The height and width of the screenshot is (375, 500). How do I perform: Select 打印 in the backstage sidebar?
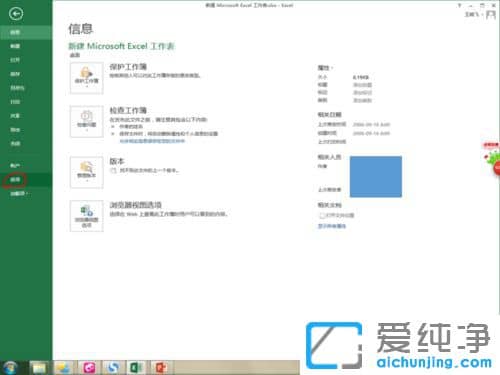point(26,102)
